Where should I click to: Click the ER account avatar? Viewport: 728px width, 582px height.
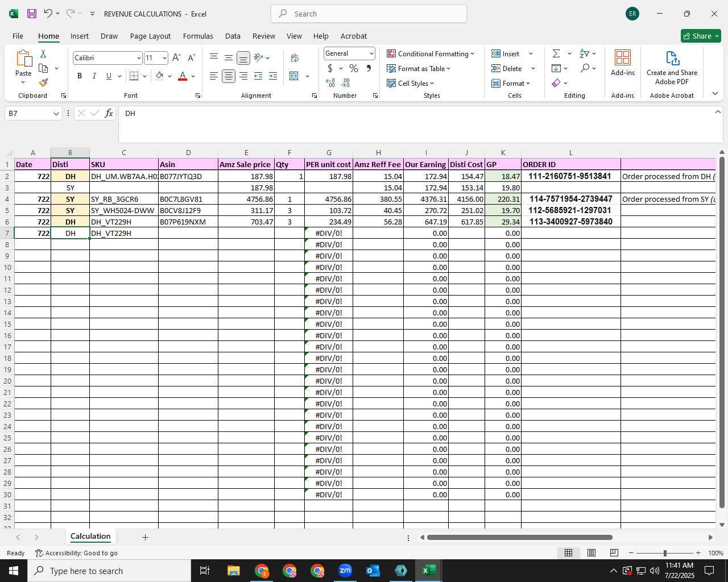[632, 14]
